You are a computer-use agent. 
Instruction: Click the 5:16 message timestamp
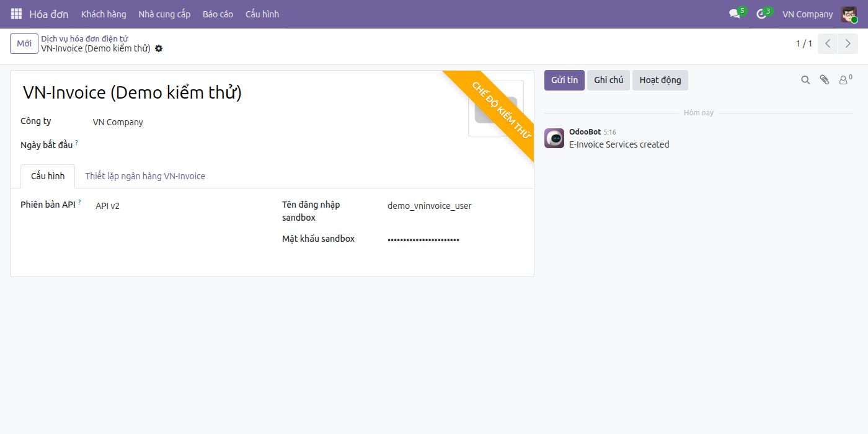[610, 133]
